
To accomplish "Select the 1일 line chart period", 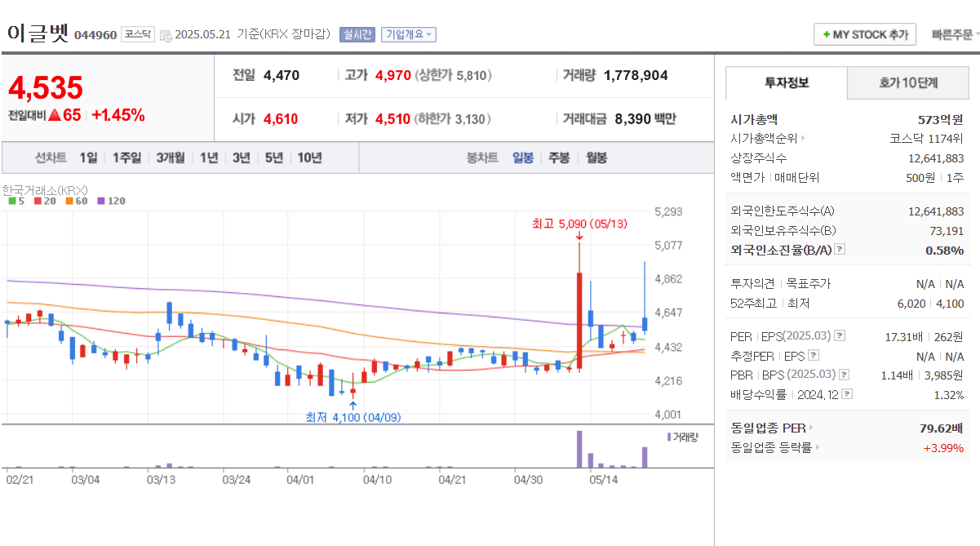I will click(88, 158).
